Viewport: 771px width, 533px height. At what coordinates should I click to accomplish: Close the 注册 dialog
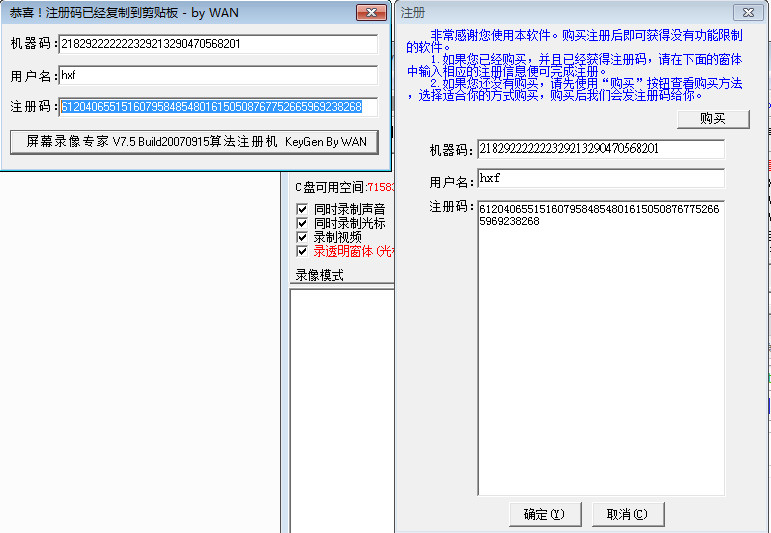748,13
